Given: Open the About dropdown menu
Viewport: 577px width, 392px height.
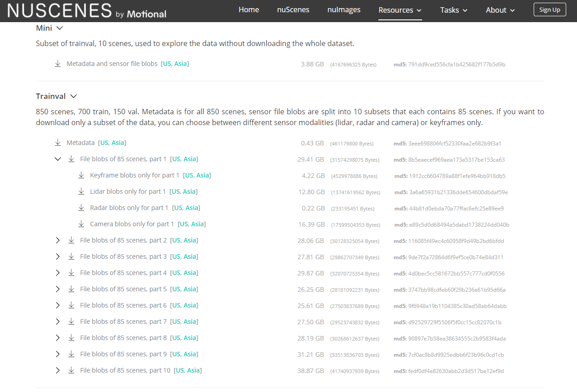Looking at the screenshot, I should pos(500,9).
